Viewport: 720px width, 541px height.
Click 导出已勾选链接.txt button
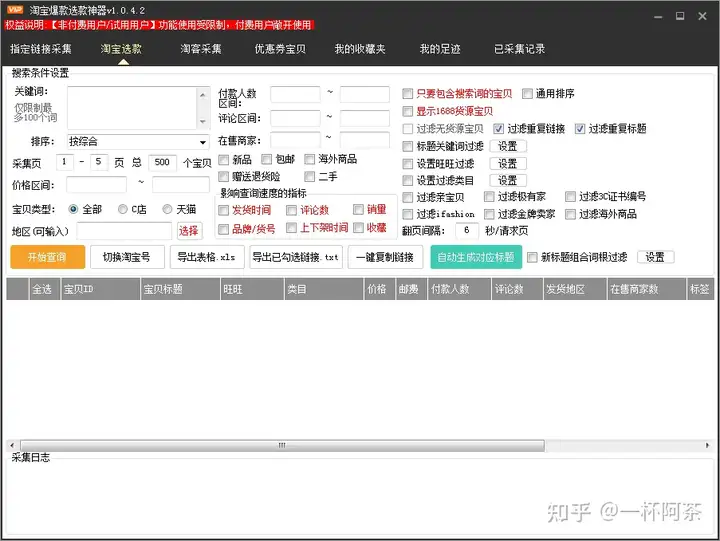pos(296,257)
